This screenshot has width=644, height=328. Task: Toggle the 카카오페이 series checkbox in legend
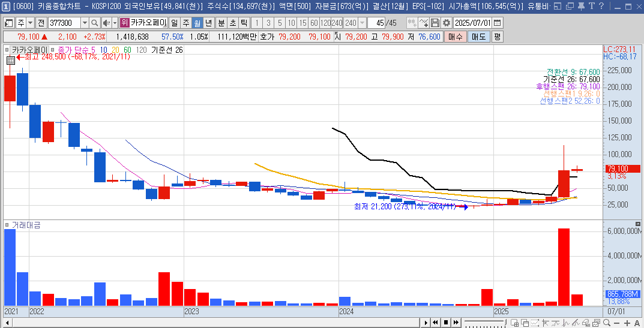pos(7,50)
